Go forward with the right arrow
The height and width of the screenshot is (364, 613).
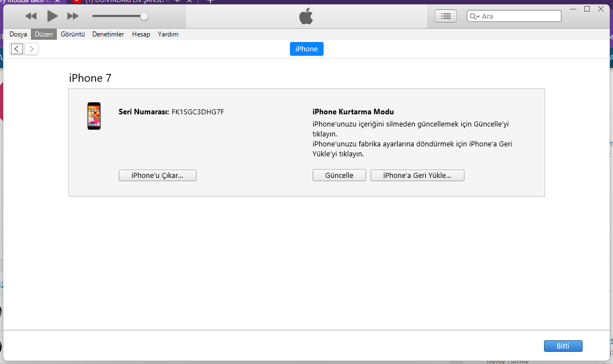[x=31, y=49]
